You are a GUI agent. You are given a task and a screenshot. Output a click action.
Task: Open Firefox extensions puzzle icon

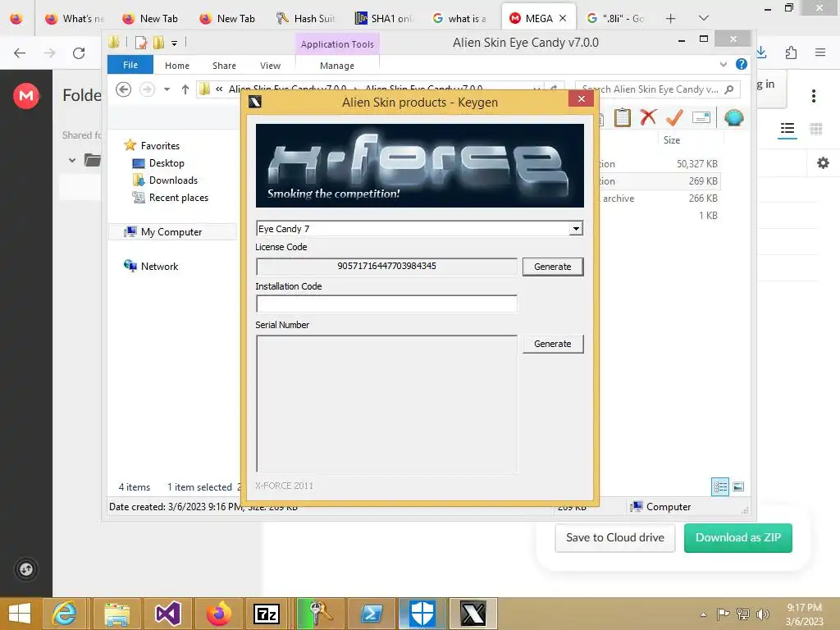click(791, 52)
